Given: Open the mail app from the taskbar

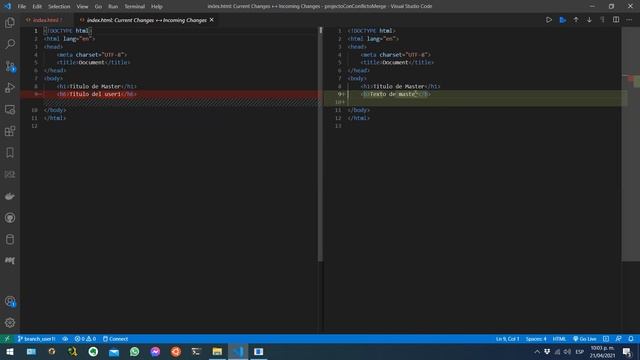Looking at the screenshot, I should click(x=114, y=351).
